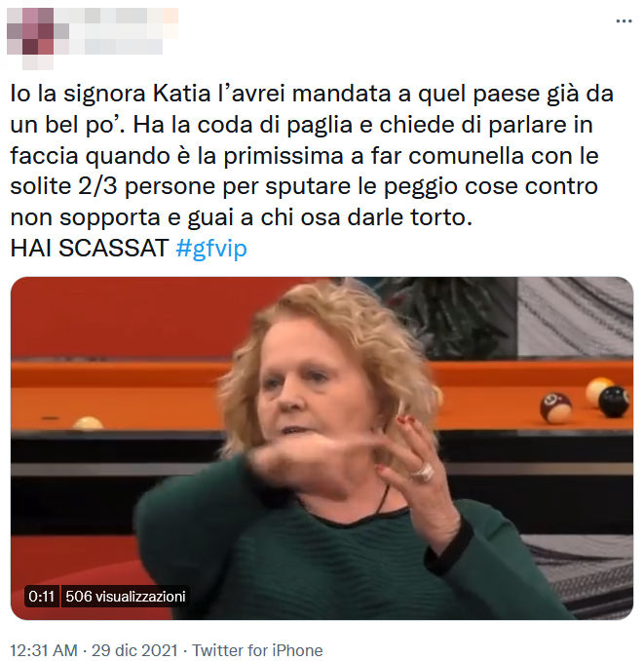Click the striped maroon billiard ball

pyautogui.click(x=555, y=408)
